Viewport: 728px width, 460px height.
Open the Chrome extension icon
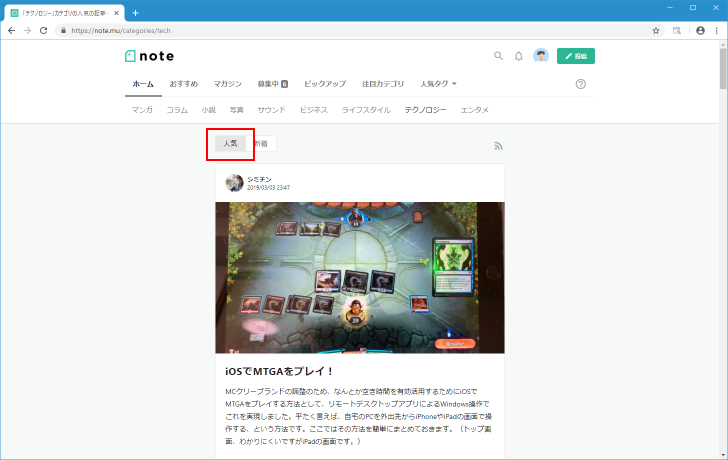(x=677, y=31)
